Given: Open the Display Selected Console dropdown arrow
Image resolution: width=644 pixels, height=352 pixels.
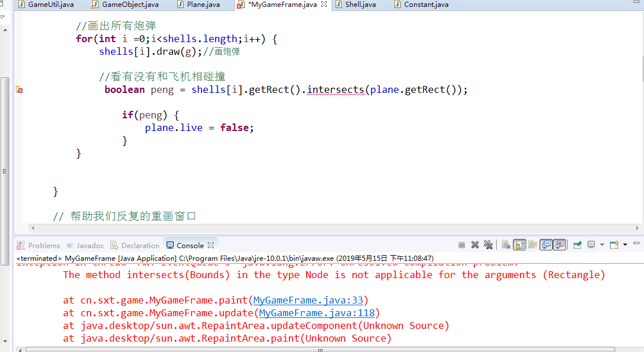Looking at the screenshot, I should 602,245.
